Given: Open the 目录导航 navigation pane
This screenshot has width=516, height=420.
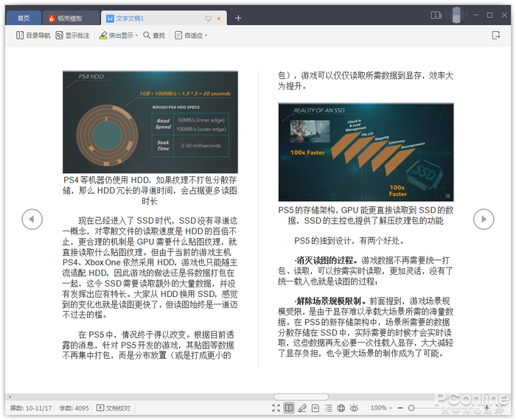Looking at the screenshot, I should tap(33, 35).
